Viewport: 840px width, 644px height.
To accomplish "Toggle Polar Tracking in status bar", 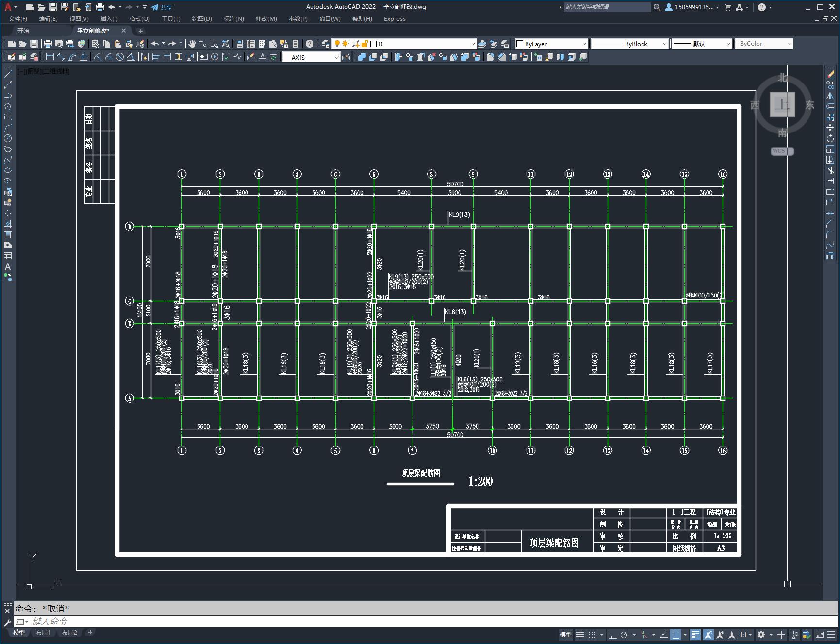I will [624, 634].
